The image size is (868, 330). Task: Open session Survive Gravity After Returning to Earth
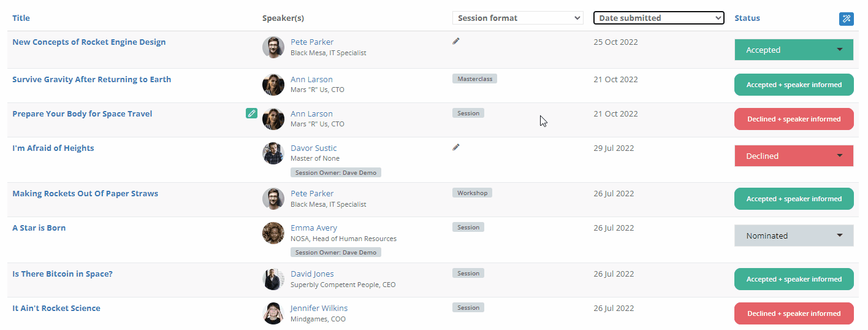click(x=91, y=79)
